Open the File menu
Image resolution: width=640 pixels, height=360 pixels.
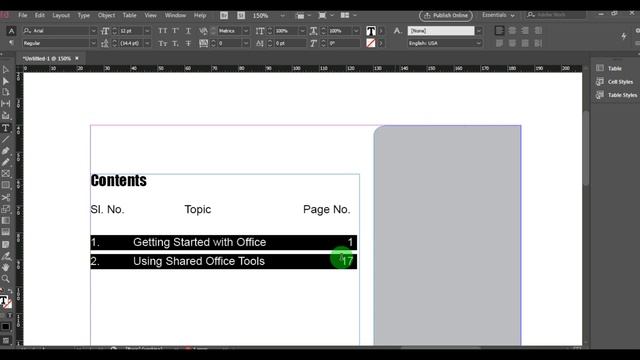pos(22,15)
